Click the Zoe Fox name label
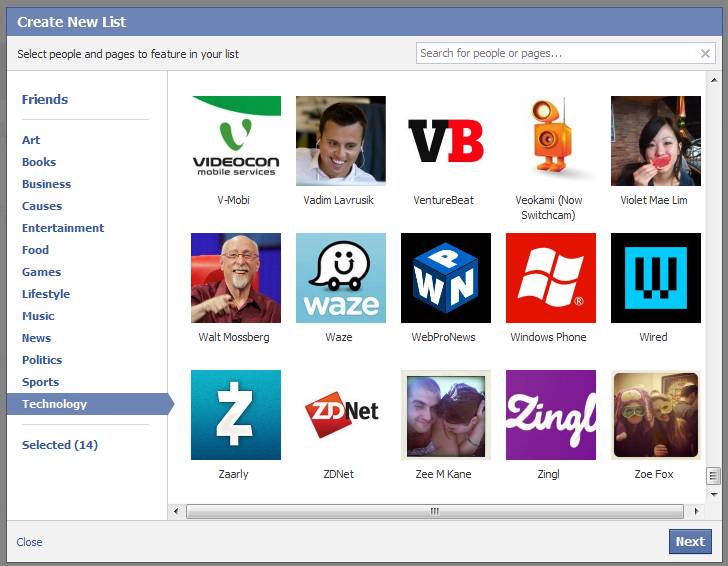This screenshot has height=566, width=728. point(654,474)
